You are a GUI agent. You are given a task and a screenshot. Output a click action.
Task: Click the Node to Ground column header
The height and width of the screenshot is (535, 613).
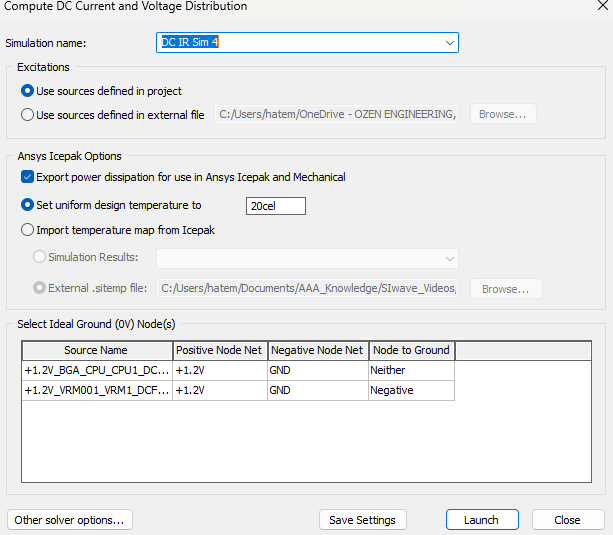click(410, 350)
